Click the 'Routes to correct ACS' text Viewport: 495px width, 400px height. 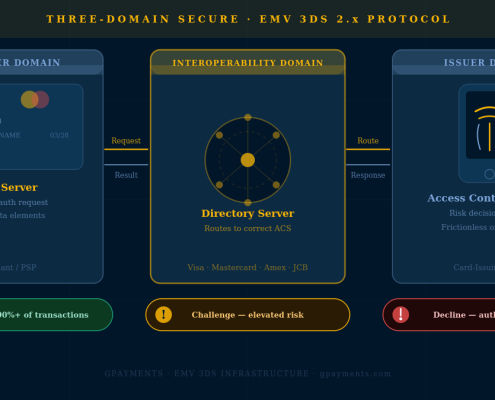248,228
